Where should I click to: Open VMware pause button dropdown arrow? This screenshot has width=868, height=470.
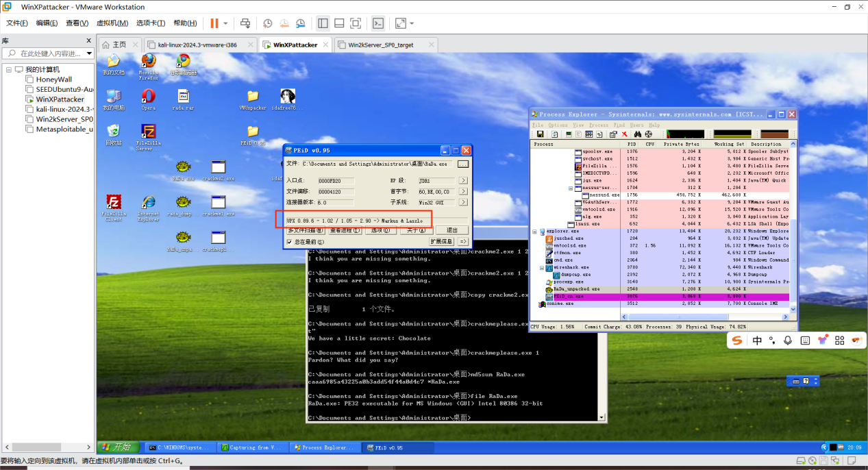click(225, 23)
